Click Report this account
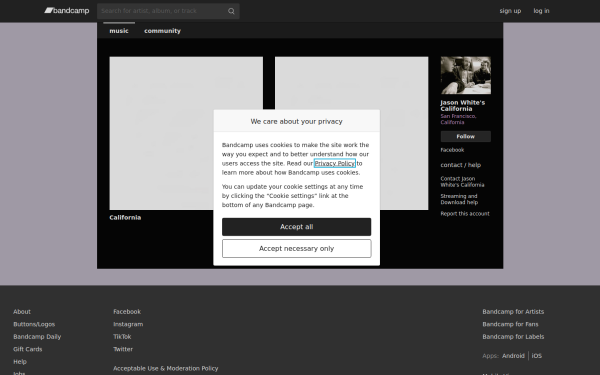The width and height of the screenshot is (600, 375). click(465, 214)
